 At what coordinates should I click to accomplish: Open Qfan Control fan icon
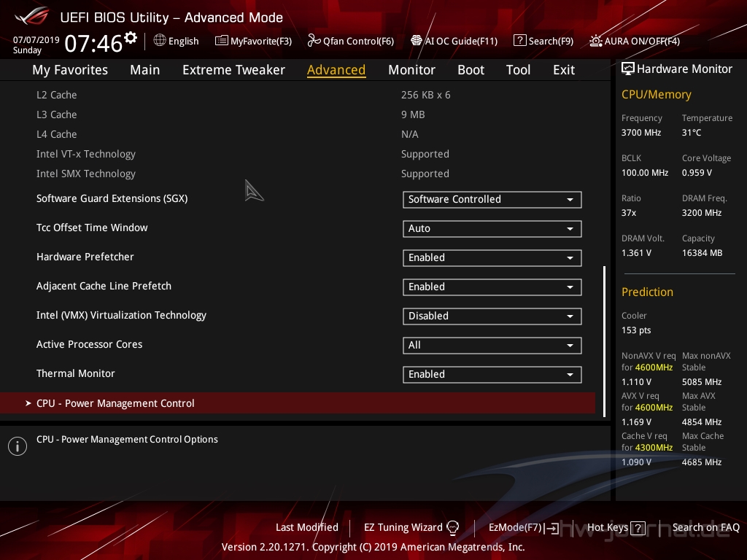314,41
